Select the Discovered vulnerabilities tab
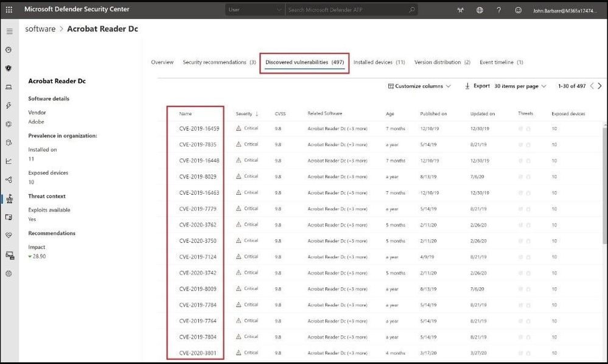The width and height of the screenshot is (608, 364). 304,63
